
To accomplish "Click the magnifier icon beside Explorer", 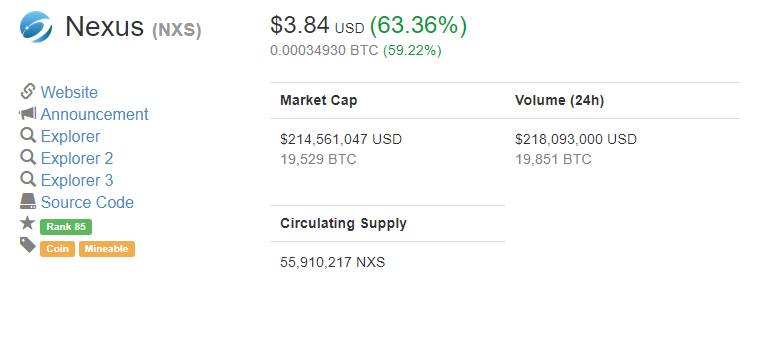I will point(28,135).
